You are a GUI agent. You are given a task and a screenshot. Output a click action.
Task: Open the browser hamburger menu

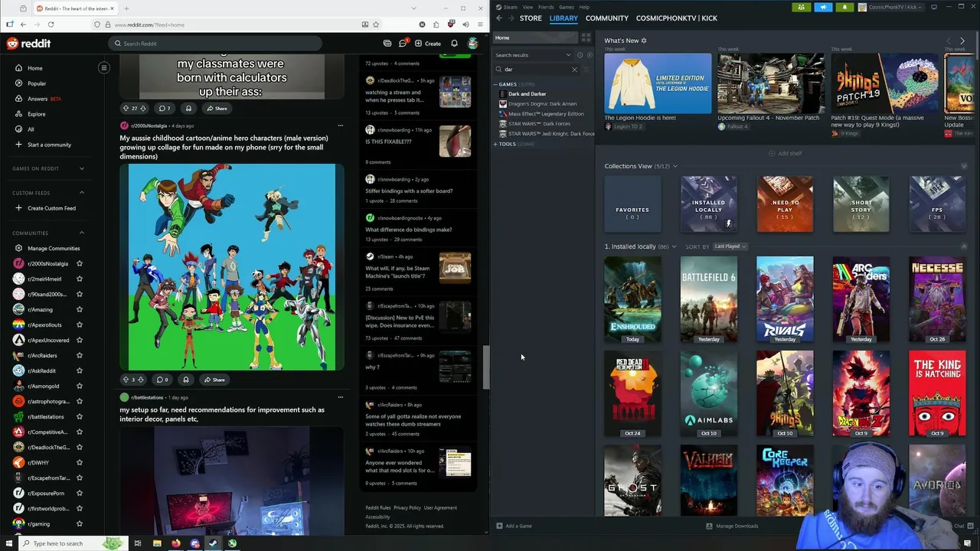click(480, 24)
